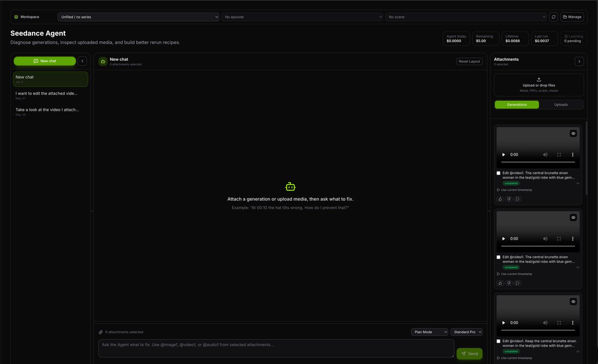Viewport: 598px width, 364px height.
Task: Click the upload arrow icon in the drop zone
Action: (x=539, y=80)
